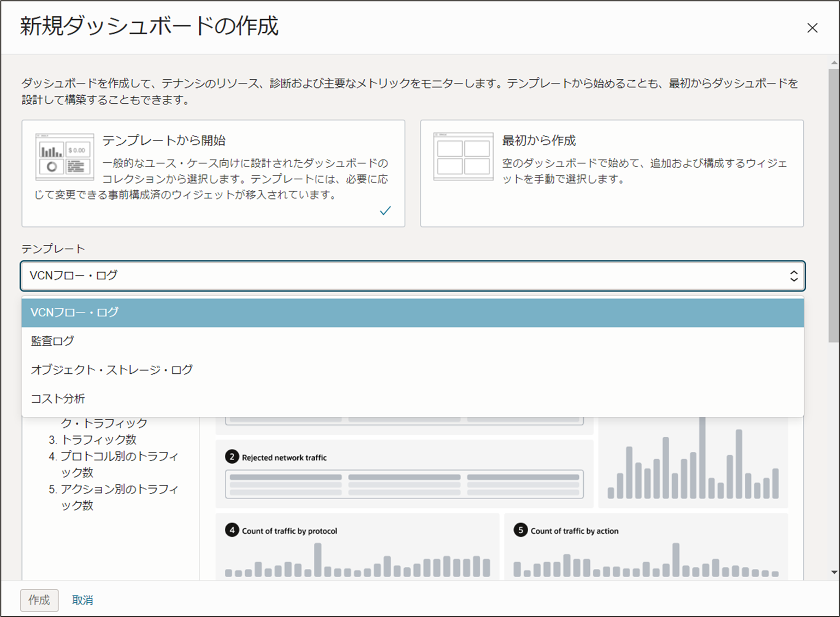Viewport: 840px width, 617px height.
Task: Select the テンプレートから開始 card
Action: click(213, 173)
